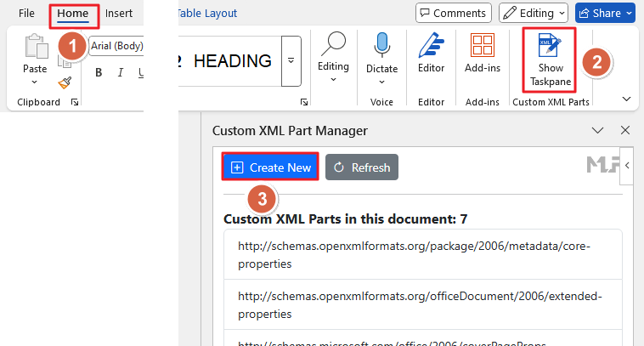This screenshot has width=644, height=346.
Task: Click the Editing magnifier icon
Action: point(334,44)
